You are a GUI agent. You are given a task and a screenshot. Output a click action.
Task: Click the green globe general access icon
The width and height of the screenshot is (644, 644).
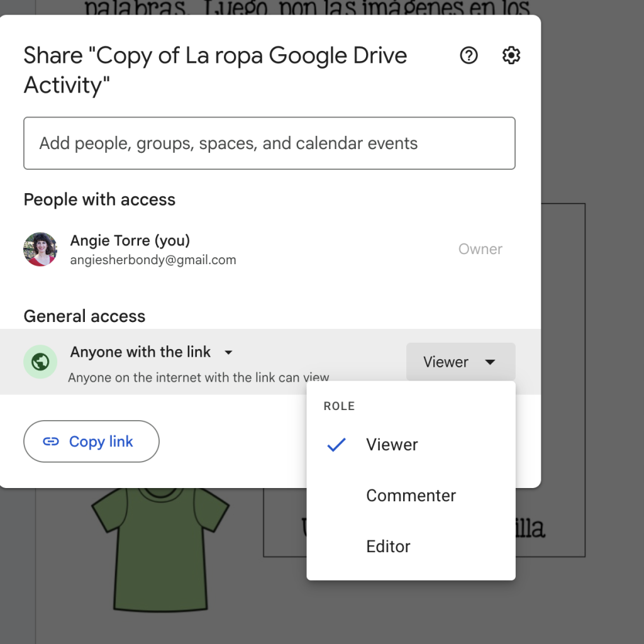pyautogui.click(x=40, y=362)
